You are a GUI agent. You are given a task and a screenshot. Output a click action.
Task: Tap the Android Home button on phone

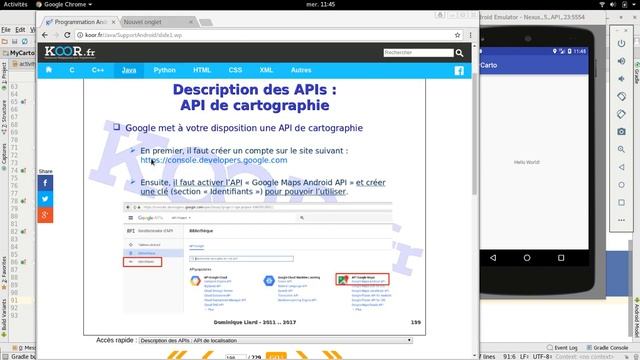(x=527, y=258)
